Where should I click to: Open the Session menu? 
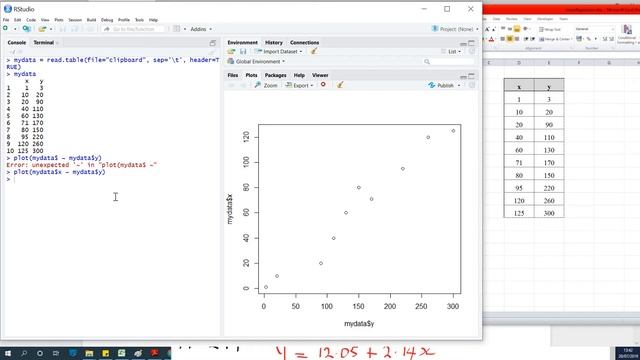(75, 20)
